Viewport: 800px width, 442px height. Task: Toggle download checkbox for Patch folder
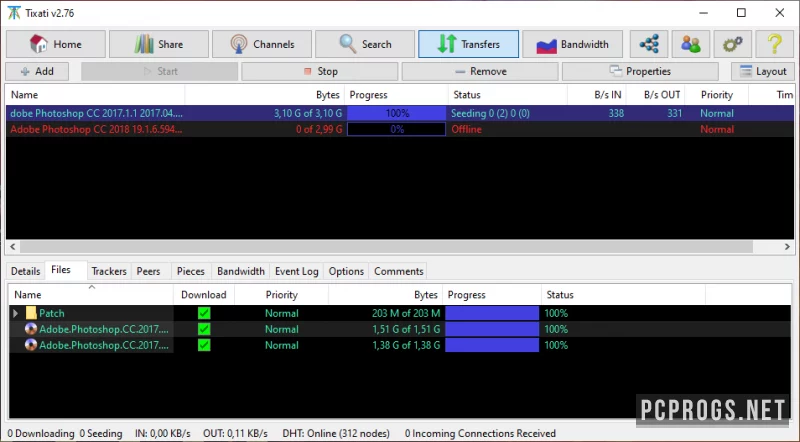204,313
